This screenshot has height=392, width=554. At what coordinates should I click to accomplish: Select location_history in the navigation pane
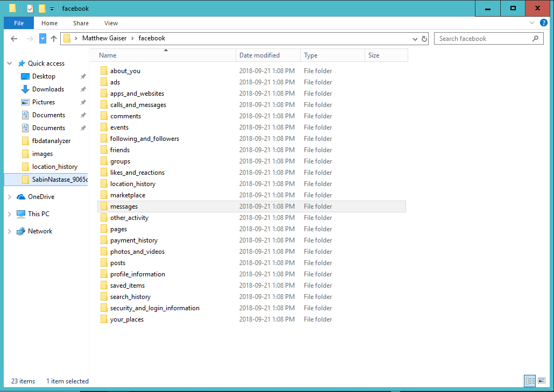point(55,167)
